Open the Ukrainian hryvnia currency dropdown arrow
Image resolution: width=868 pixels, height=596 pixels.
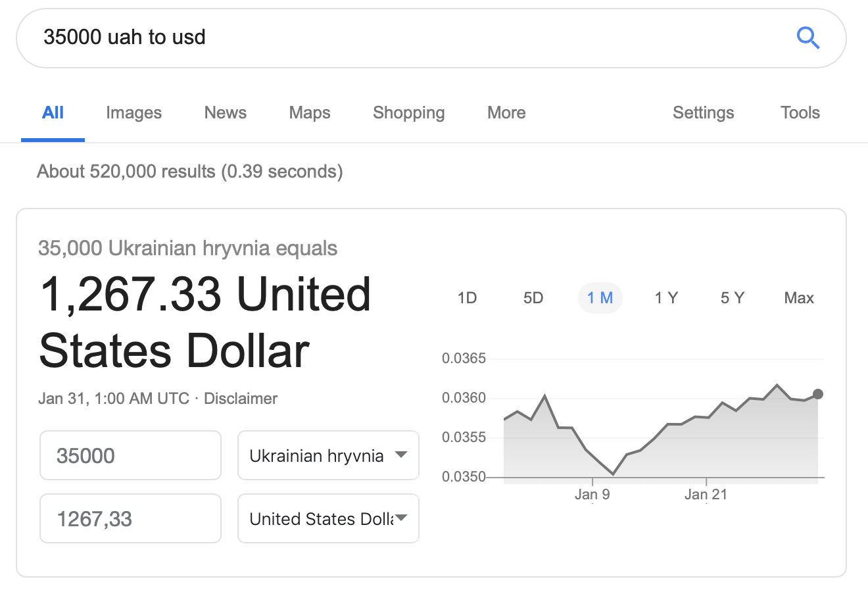point(400,455)
